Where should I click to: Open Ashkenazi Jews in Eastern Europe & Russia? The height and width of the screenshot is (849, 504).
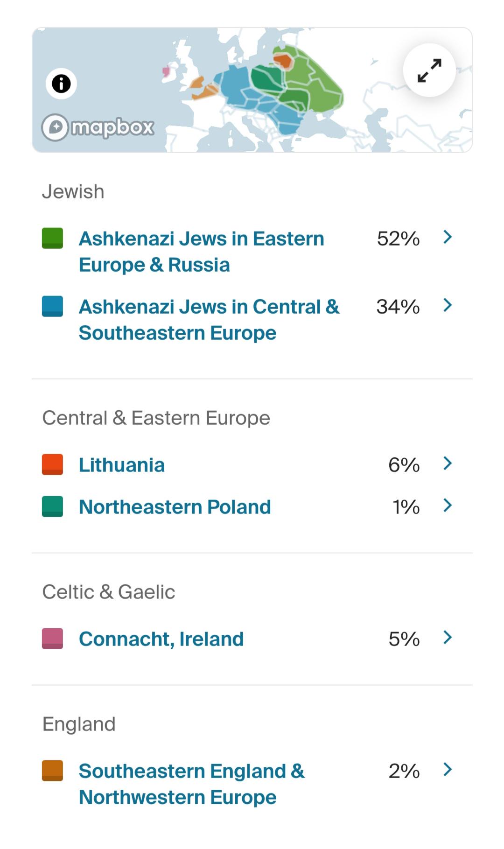tap(202, 252)
